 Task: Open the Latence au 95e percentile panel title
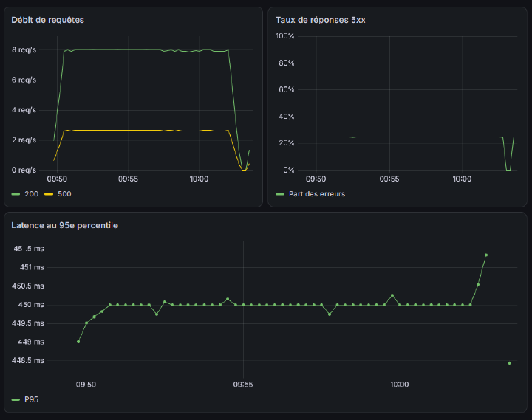64,225
